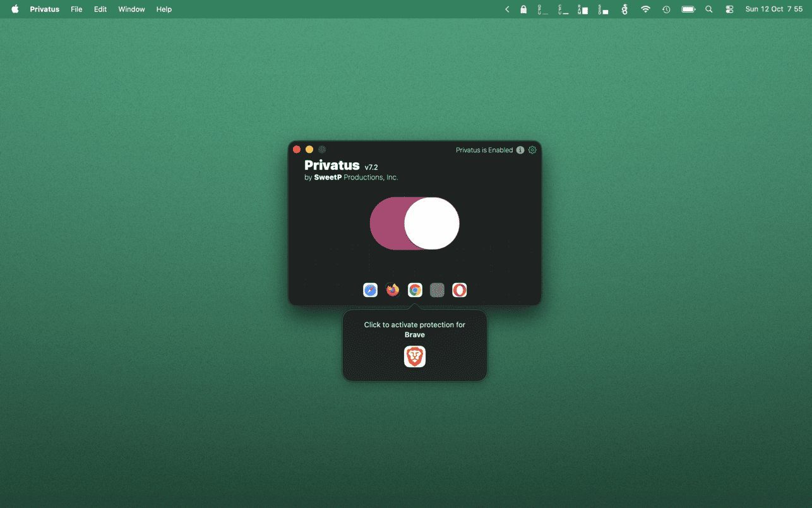Open Privatus settings gear icon
The height and width of the screenshot is (508, 812).
pyautogui.click(x=532, y=150)
